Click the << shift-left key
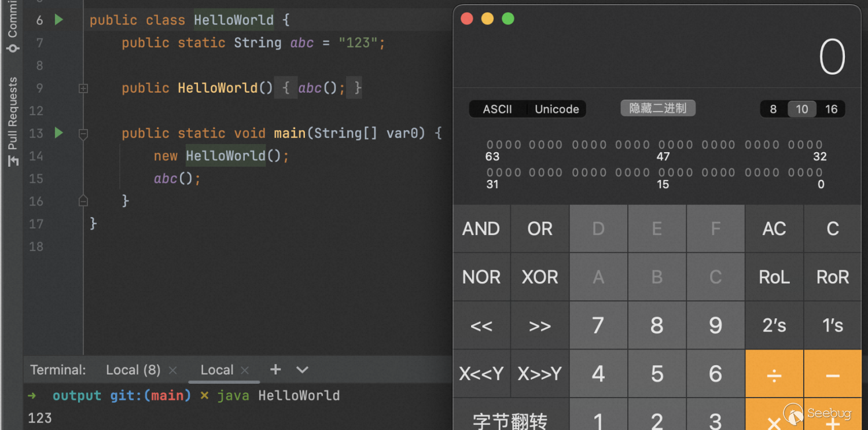The height and width of the screenshot is (430, 868). (481, 326)
